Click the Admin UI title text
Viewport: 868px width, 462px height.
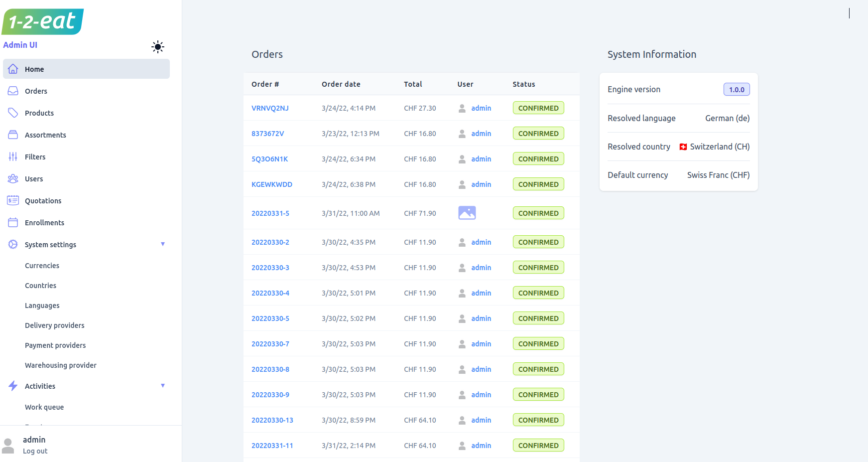(20, 45)
